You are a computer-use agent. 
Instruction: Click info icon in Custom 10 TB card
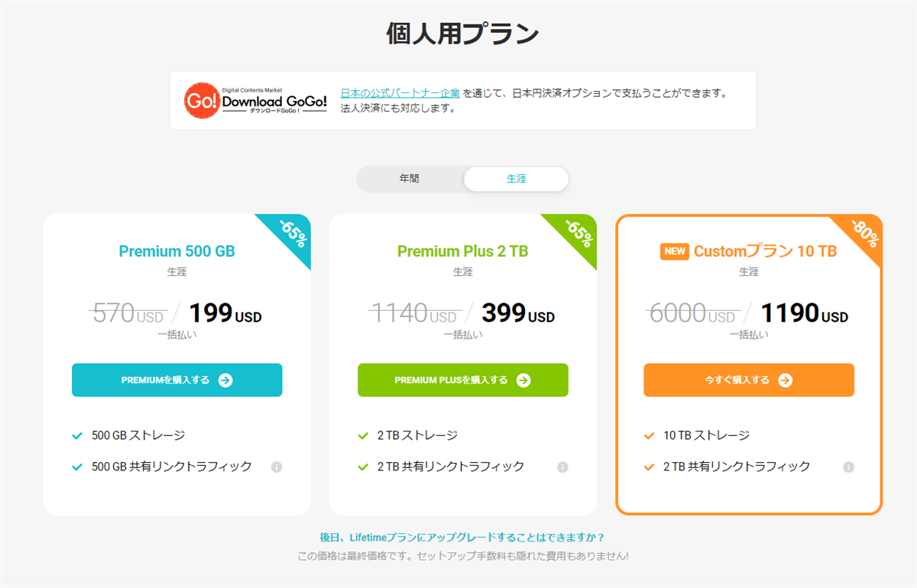[x=848, y=467]
